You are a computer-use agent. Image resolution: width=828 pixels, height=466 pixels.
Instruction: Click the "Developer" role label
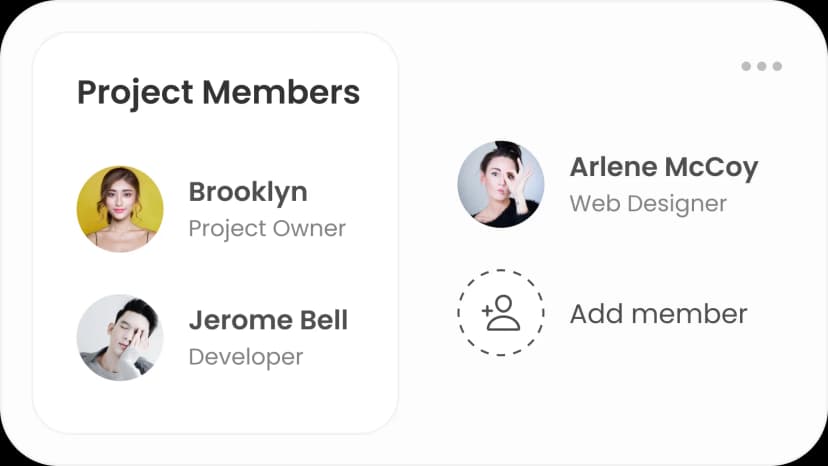pyautogui.click(x=246, y=356)
